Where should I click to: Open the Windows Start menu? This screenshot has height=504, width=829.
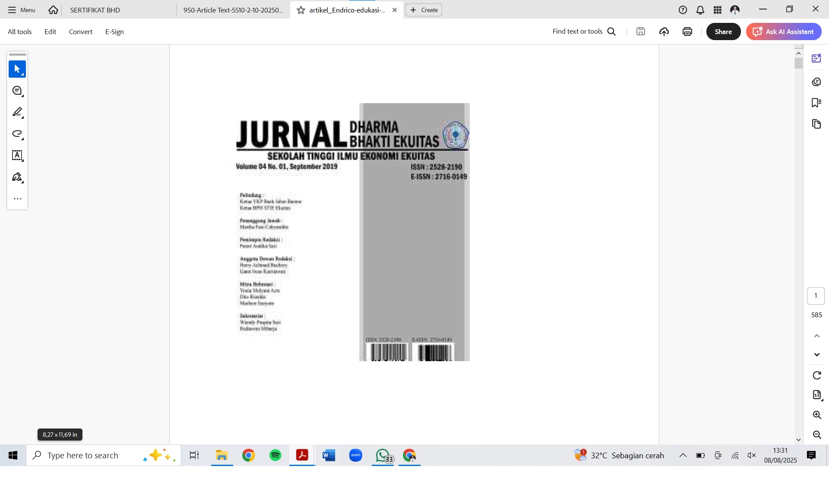[13, 455]
